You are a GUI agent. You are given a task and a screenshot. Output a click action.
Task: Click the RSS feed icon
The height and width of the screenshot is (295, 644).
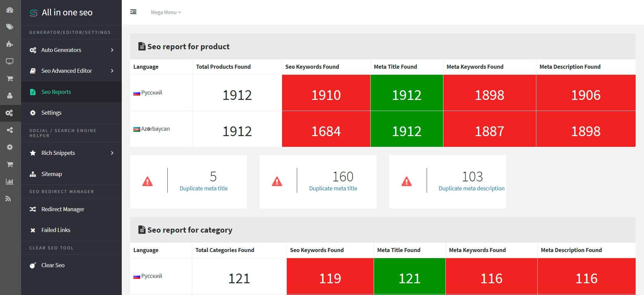pyautogui.click(x=8, y=199)
